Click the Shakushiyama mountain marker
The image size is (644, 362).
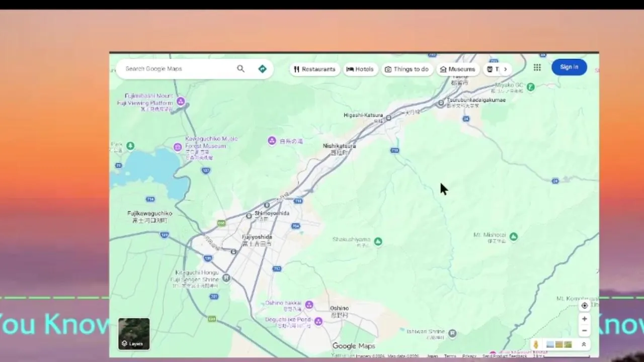coord(378,242)
